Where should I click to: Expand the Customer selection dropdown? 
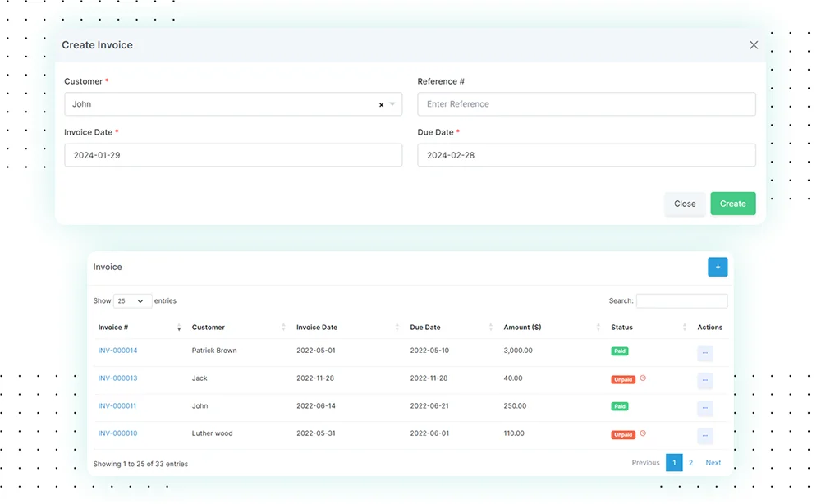[393, 104]
